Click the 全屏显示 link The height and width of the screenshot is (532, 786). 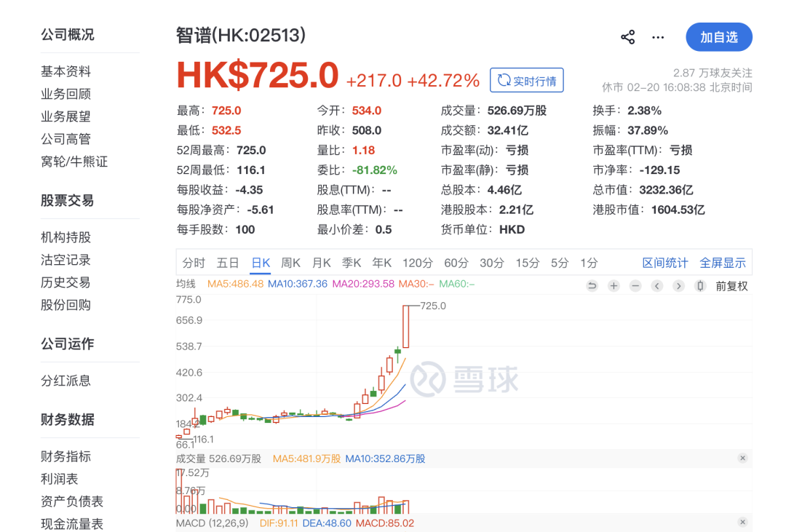[x=723, y=263]
